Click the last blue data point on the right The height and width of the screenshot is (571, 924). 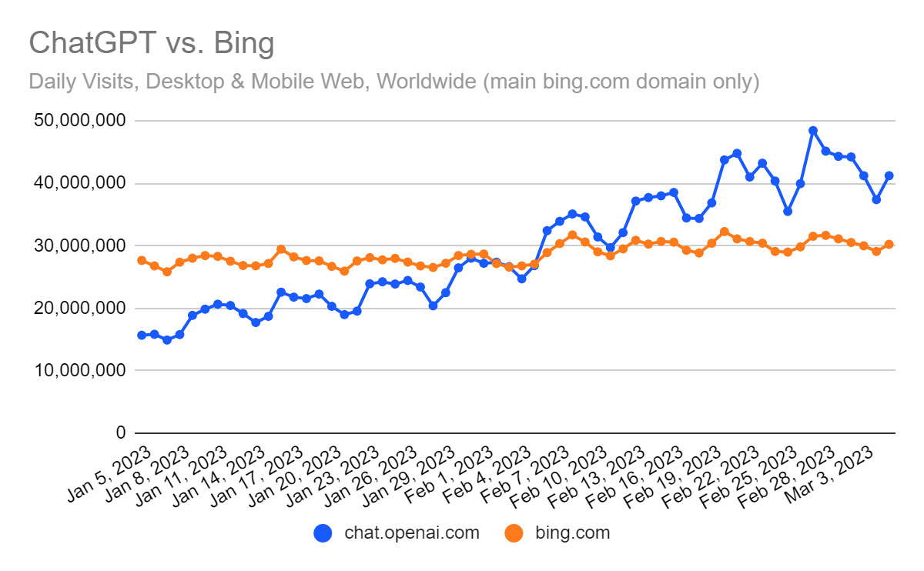coord(889,175)
